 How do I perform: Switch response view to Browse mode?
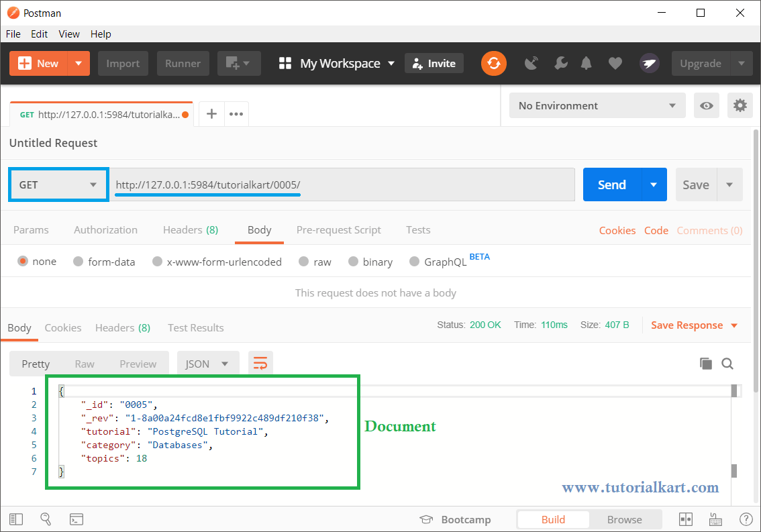[x=625, y=519]
